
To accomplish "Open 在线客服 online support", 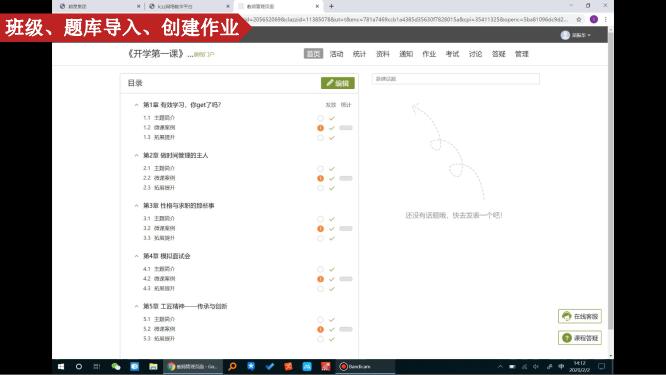I will 580,316.
